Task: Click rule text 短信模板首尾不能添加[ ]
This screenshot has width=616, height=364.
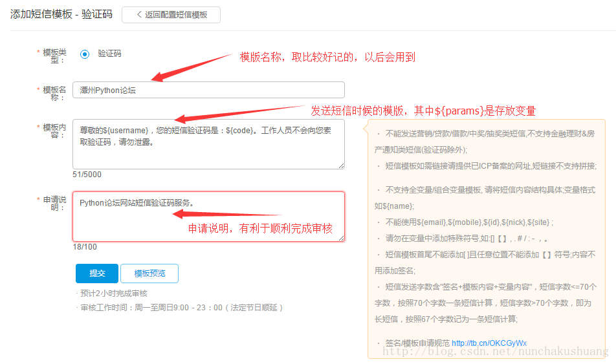Action: coord(485,262)
